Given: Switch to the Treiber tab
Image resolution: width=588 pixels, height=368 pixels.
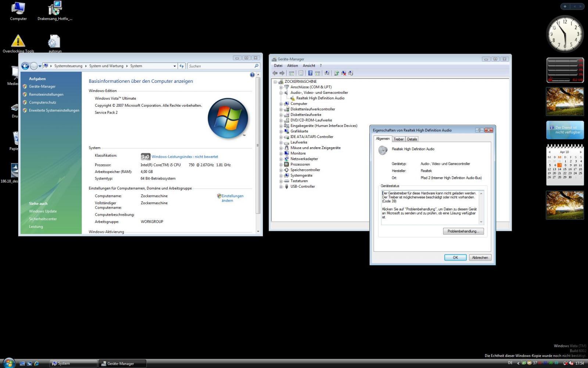Looking at the screenshot, I should (398, 139).
